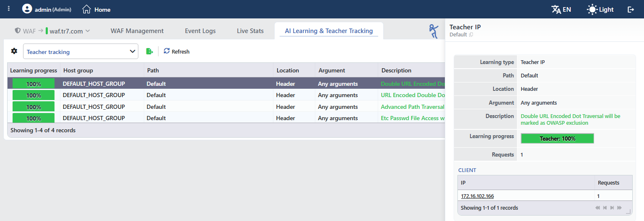This screenshot has height=221, width=644.
Task: Sort by Location column header
Action: (294, 70)
